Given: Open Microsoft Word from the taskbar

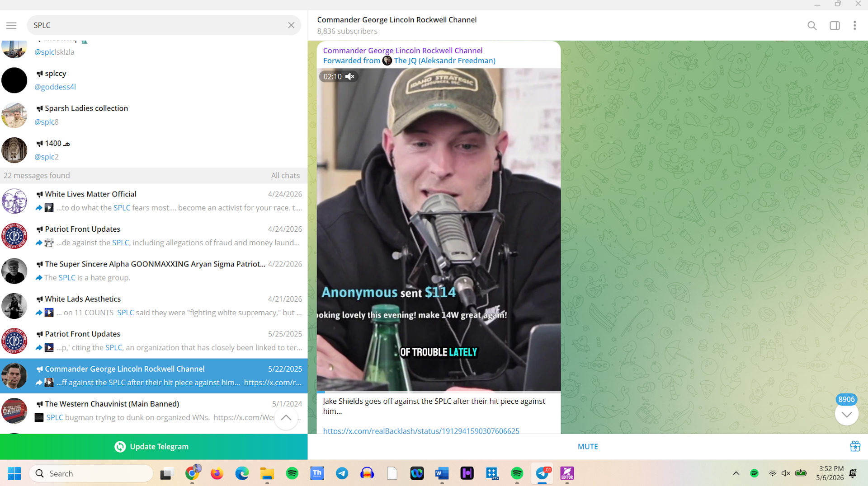Looking at the screenshot, I should tap(442, 473).
